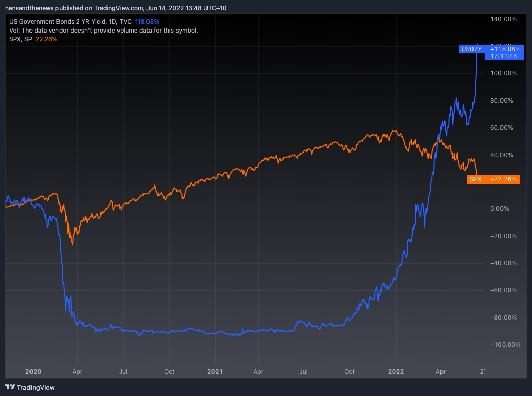Click the 2021 label on time axis
Image resolution: width=532 pixels, height=396 pixels.
pos(214,372)
